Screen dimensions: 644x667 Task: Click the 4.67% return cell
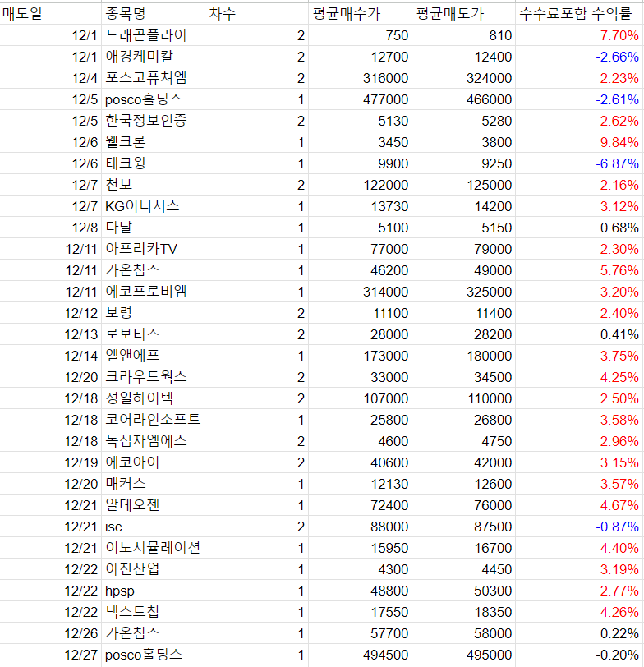pos(579,505)
